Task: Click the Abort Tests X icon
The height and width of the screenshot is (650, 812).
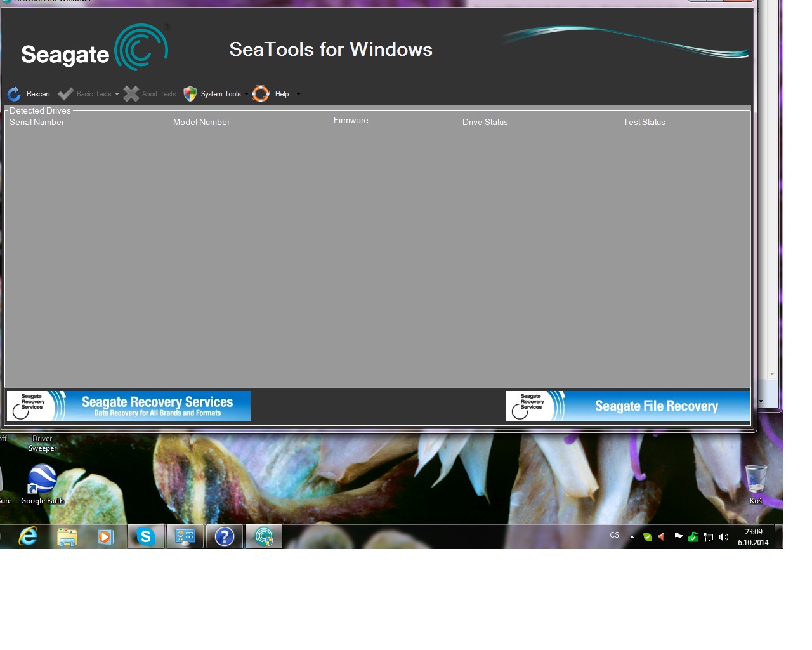Action: click(x=131, y=94)
